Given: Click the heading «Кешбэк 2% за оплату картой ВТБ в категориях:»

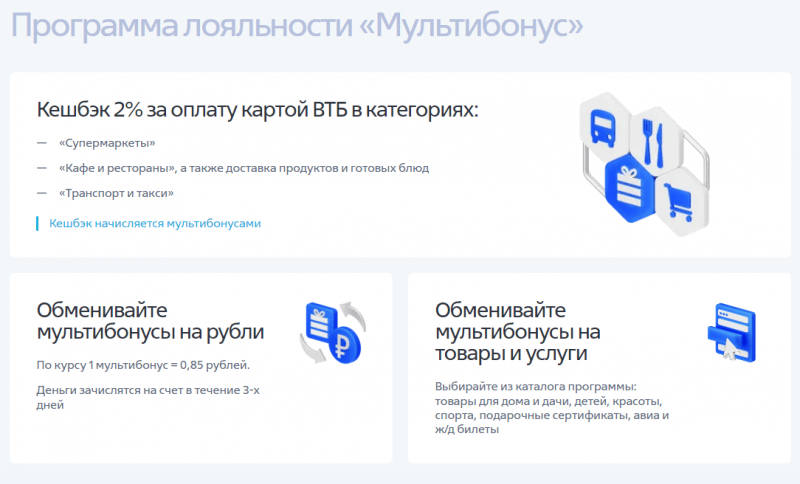Looking at the screenshot, I should pos(258,110).
